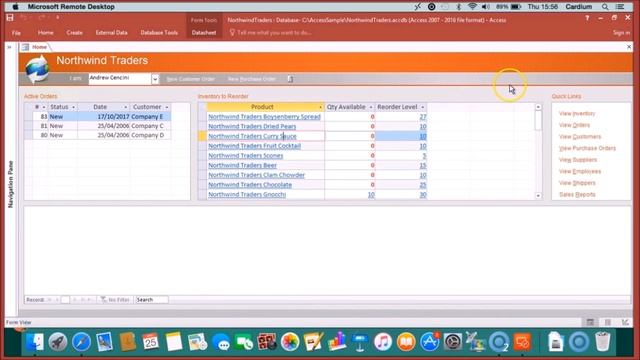640x360 pixels.
Task: Open View Purchase Orders quick link
Action: pyautogui.click(x=587, y=148)
